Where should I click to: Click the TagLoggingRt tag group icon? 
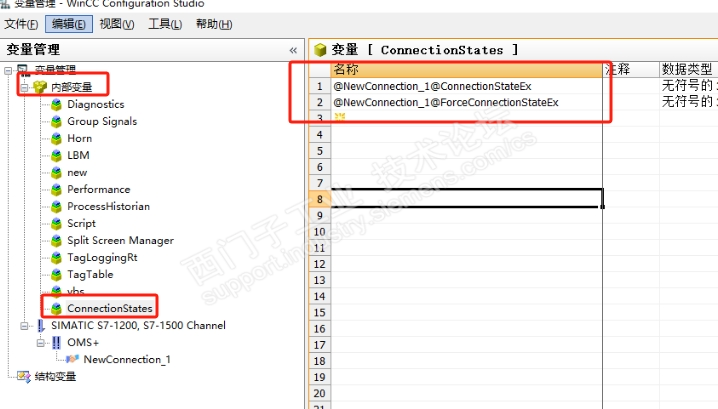pos(56,257)
